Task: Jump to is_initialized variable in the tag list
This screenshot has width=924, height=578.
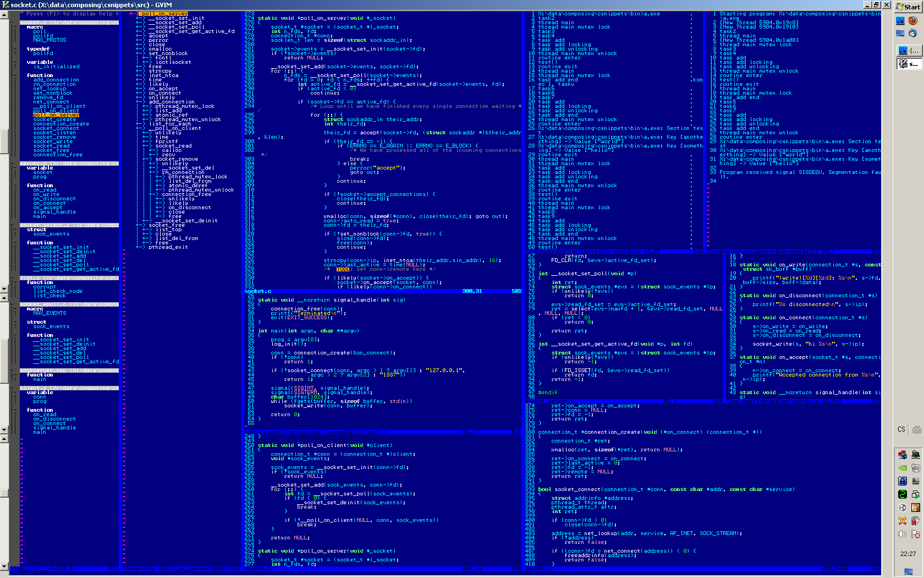Action: tap(56, 67)
